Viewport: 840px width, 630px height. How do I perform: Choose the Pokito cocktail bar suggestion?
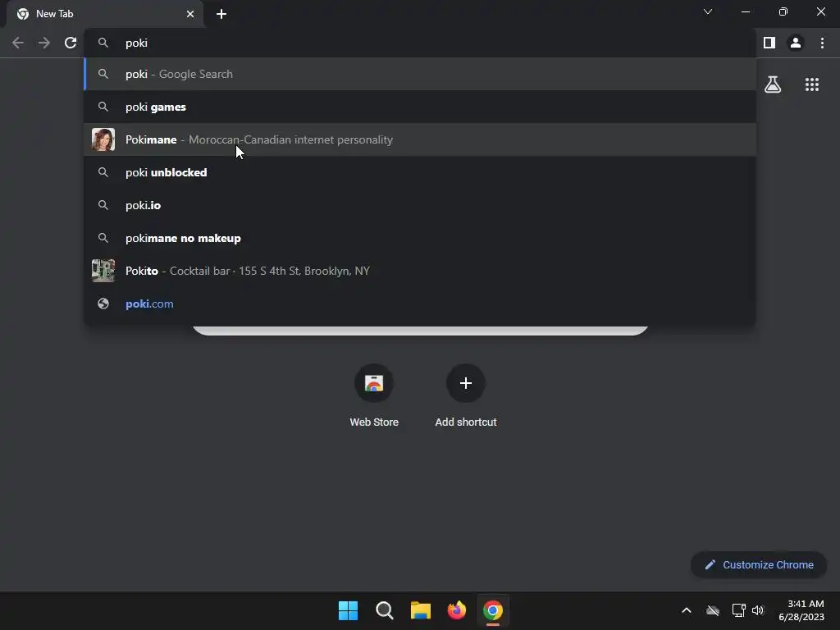point(420,271)
